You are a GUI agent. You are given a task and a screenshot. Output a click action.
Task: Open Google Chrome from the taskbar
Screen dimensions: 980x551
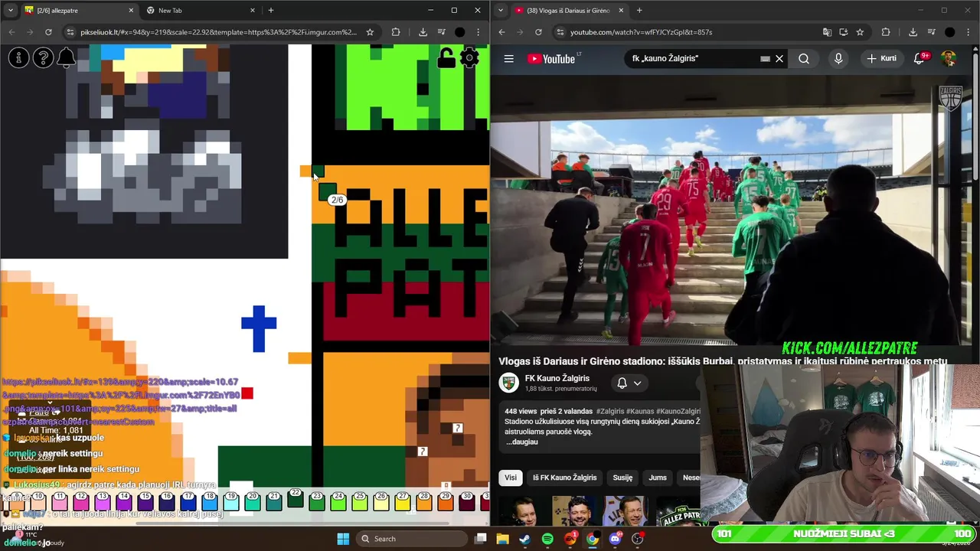point(593,539)
